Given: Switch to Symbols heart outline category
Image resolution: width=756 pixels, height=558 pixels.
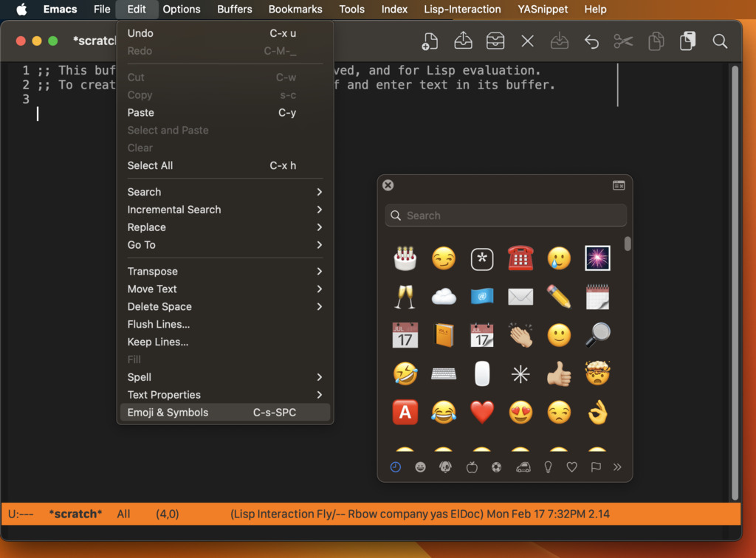Looking at the screenshot, I should coord(572,467).
